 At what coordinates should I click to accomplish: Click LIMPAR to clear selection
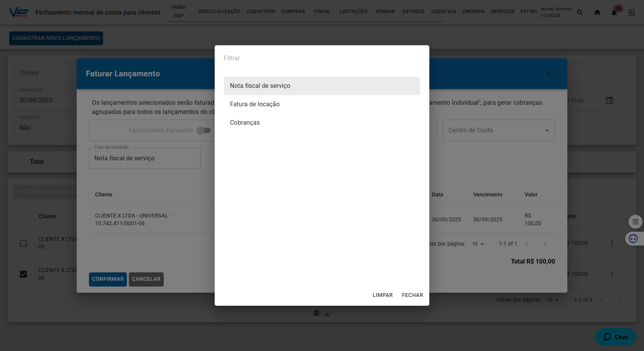coord(382,295)
